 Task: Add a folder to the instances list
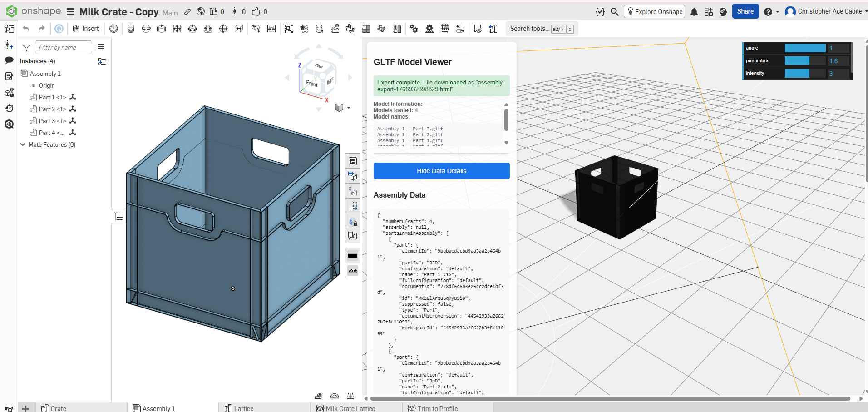point(102,61)
